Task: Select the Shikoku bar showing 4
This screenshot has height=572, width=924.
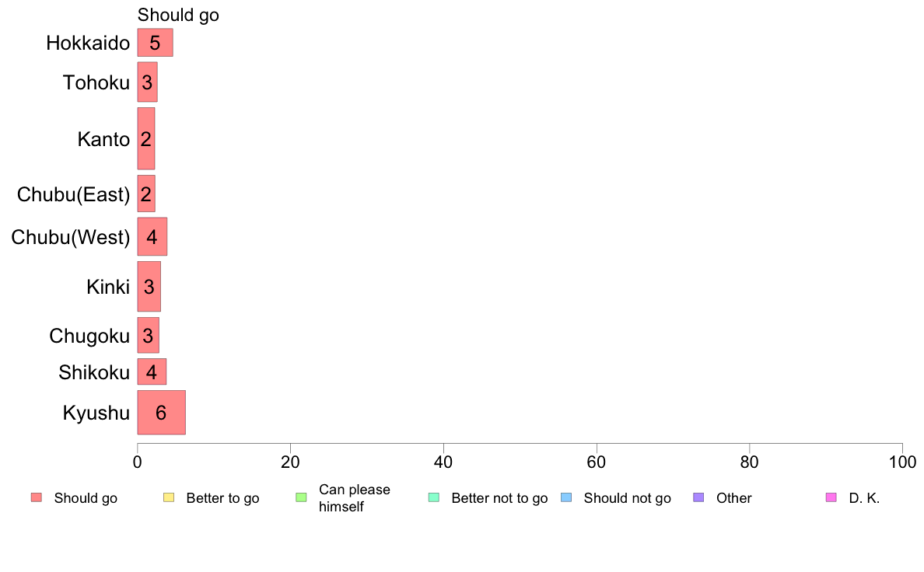Action: click(152, 371)
